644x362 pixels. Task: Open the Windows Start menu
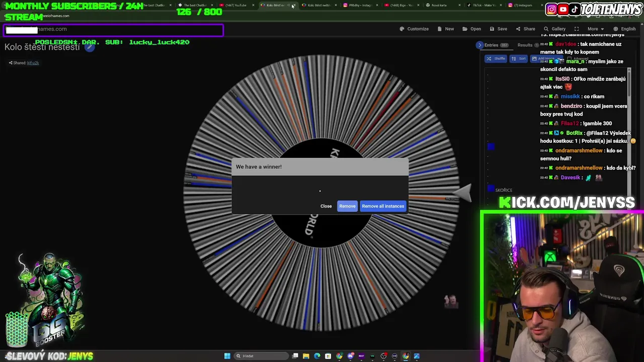[227, 356]
